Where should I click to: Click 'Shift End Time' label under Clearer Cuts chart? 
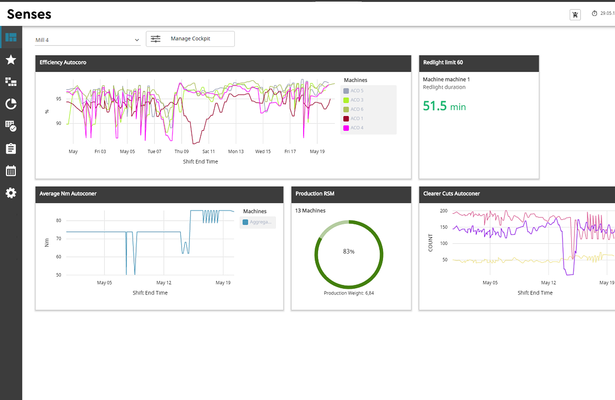pyautogui.click(x=535, y=293)
